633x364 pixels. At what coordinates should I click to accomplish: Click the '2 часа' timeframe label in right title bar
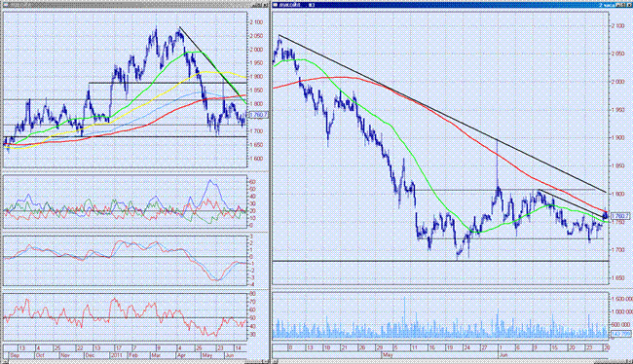coord(607,5)
